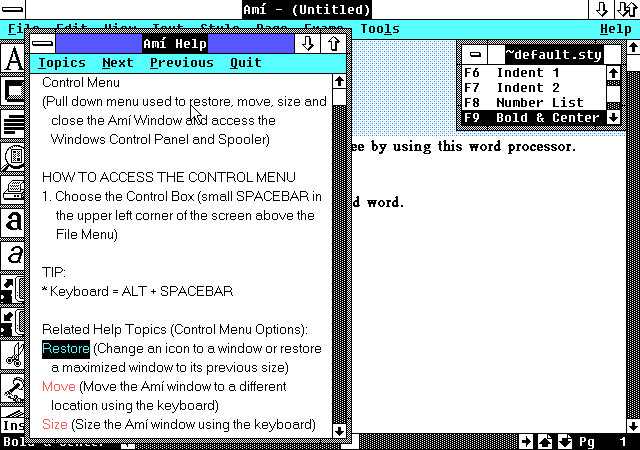Image resolution: width=640 pixels, height=450 pixels.
Task: Click '* Keyboard = ALT + SPACEBAR' tip line
Action: tap(138, 291)
